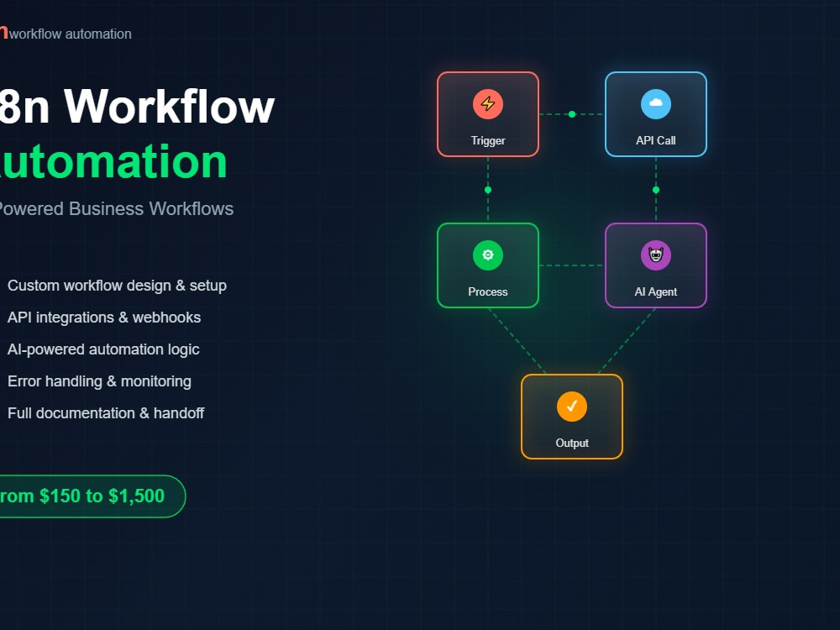
Task: Select the API Call node label
Action: (x=656, y=140)
